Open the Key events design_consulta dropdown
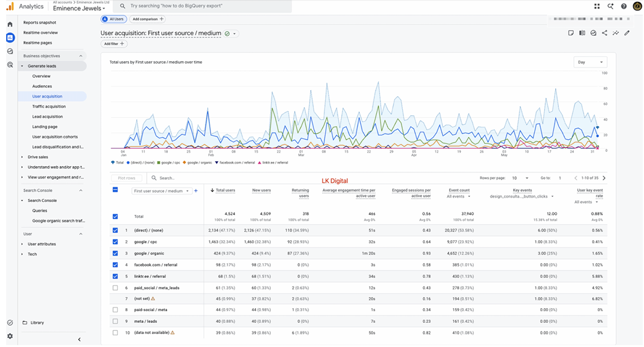This screenshot has width=644, height=347. [x=522, y=196]
